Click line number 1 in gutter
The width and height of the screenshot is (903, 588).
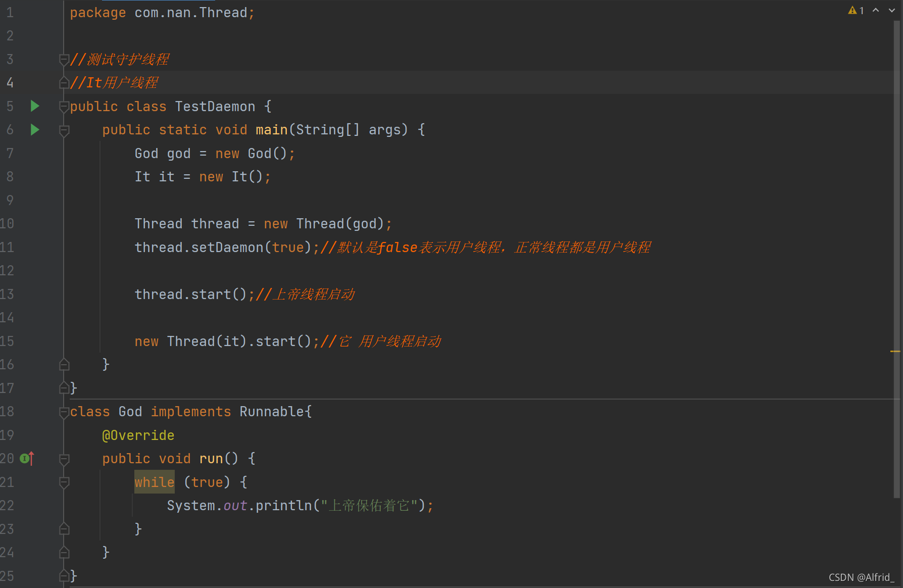10,13
